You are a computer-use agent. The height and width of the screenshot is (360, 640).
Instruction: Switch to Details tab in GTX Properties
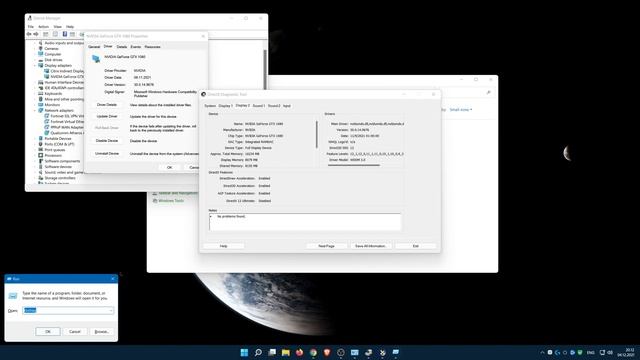coord(122,47)
